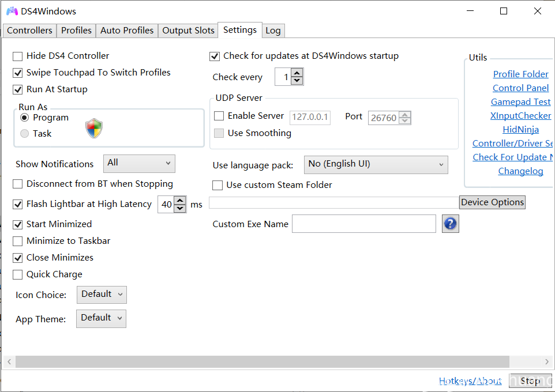Decrease the Flash Lightbar latency value

point(180,208)
